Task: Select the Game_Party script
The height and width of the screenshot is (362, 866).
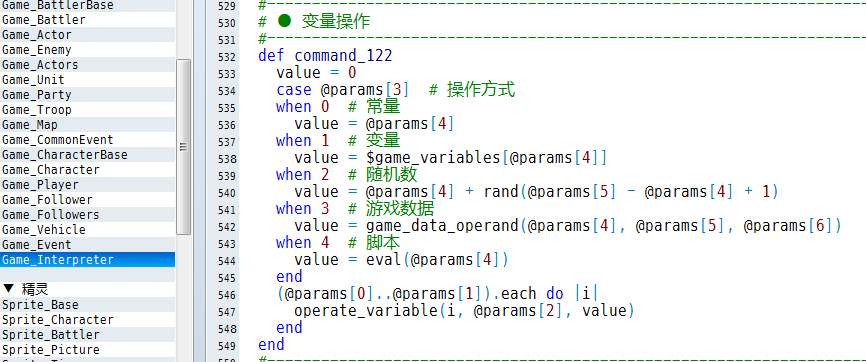Action: pos(87,95)
